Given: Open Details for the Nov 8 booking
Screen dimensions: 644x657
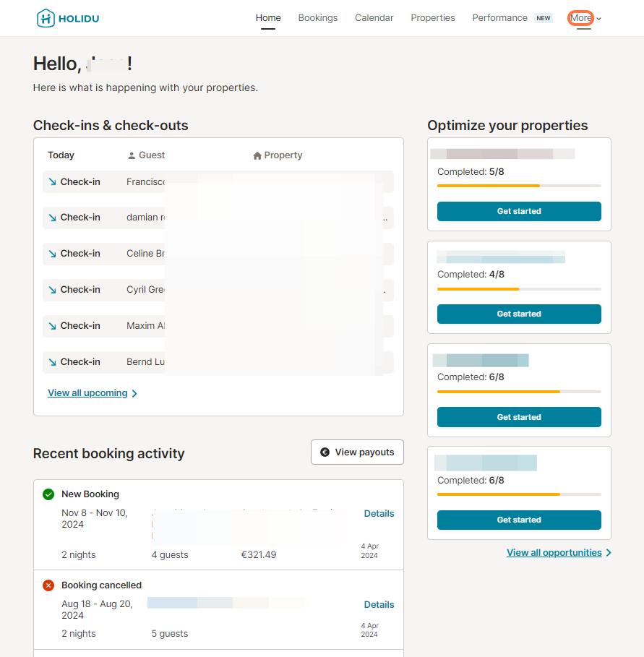Looking at the screenshot, I should click(379, 514).
